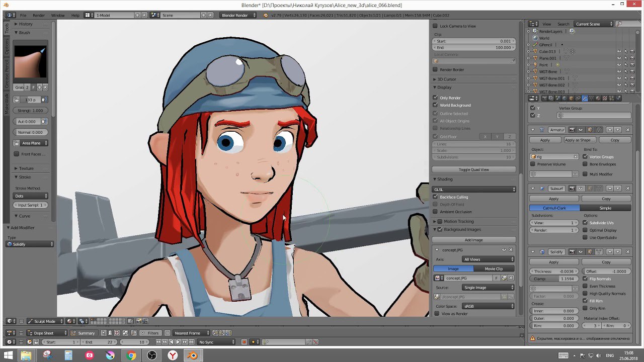Open the Object properties tab (cube icon)
The image size is (644, 362).
pyautogui.click(x=571, y=98)
